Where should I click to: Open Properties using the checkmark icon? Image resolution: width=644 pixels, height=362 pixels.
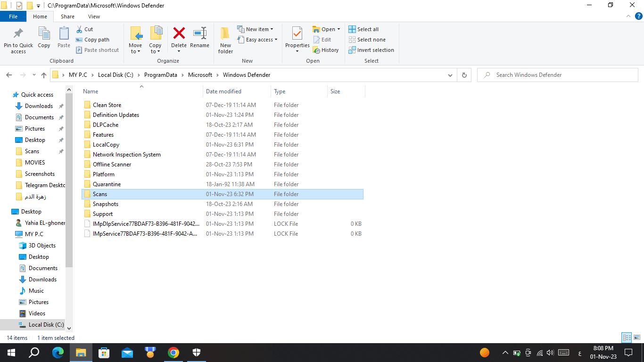coord(297,34)
